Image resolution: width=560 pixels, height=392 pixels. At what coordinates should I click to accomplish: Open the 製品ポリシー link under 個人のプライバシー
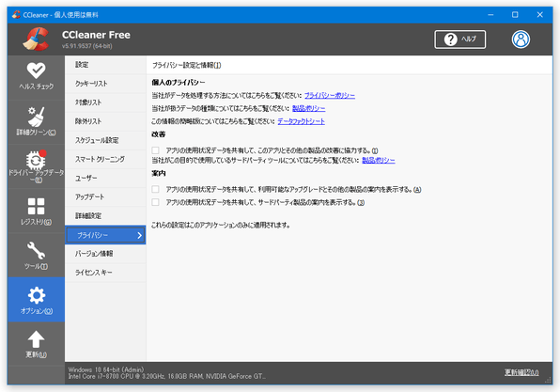(x=308, y=109)
